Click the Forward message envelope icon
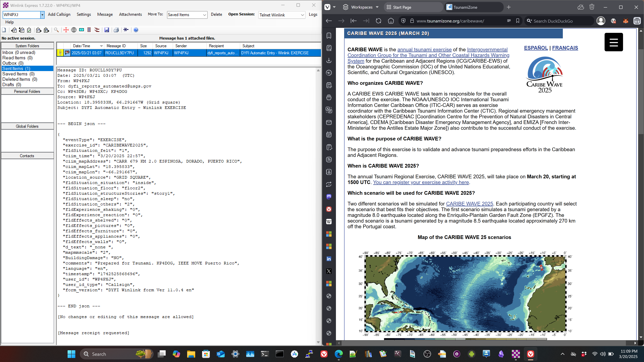 pos(39,30)
